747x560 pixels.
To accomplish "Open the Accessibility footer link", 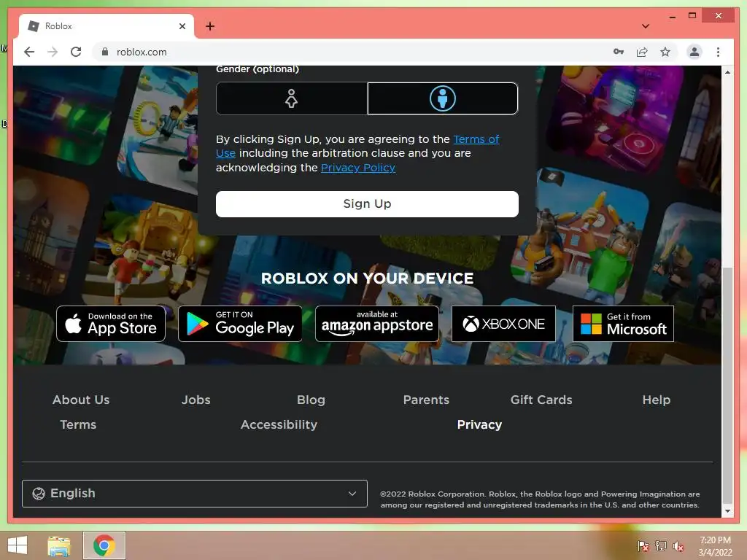I will pyautogui.click(x=279, y=424).
